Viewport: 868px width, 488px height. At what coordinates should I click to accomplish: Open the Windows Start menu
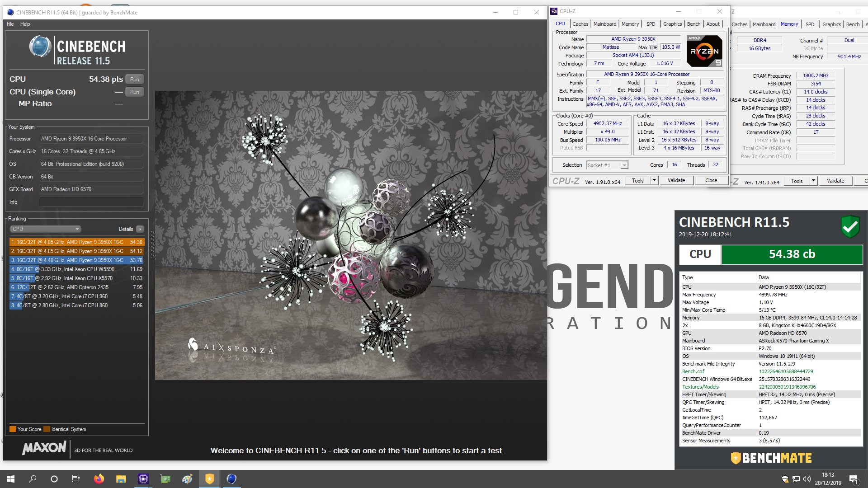(x=11, y=479)
